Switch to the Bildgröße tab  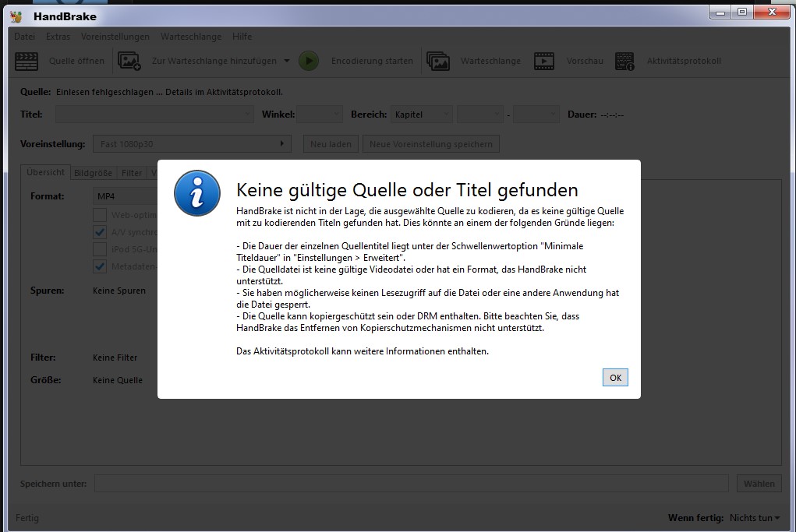93,173
